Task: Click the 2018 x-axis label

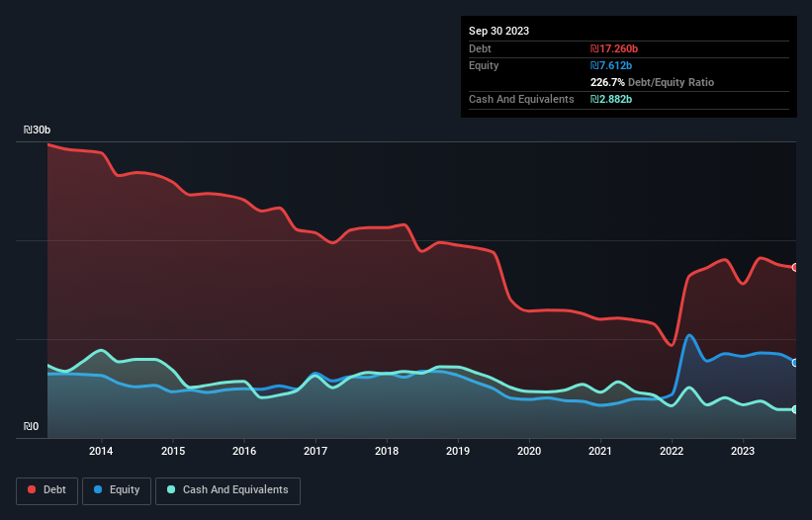Action: [387, 451]
